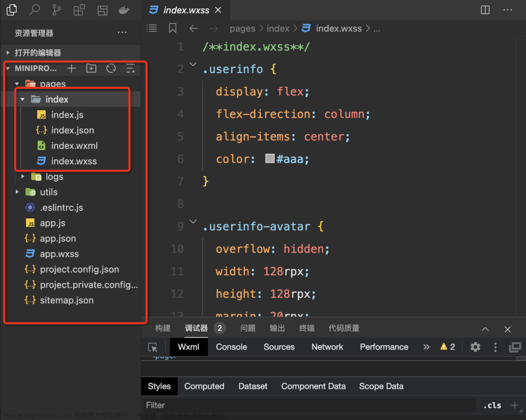Close the index.wxss editor tab

[x=218, y=10]
